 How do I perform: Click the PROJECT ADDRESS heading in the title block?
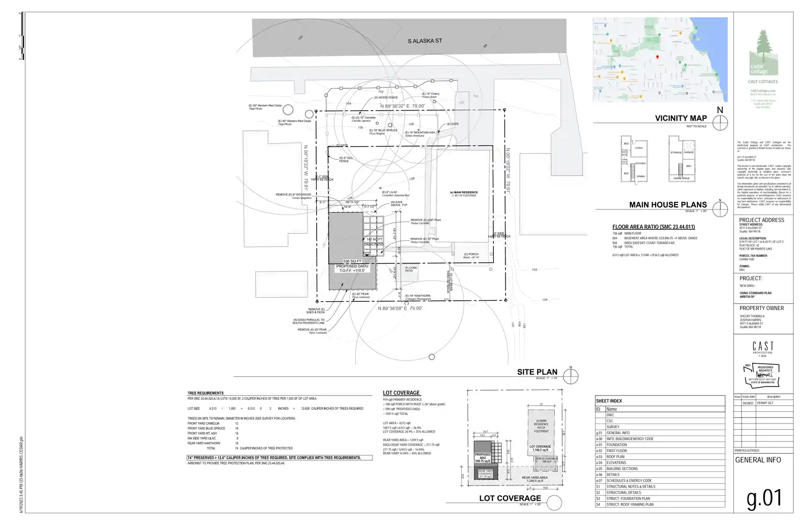(761, 220)
